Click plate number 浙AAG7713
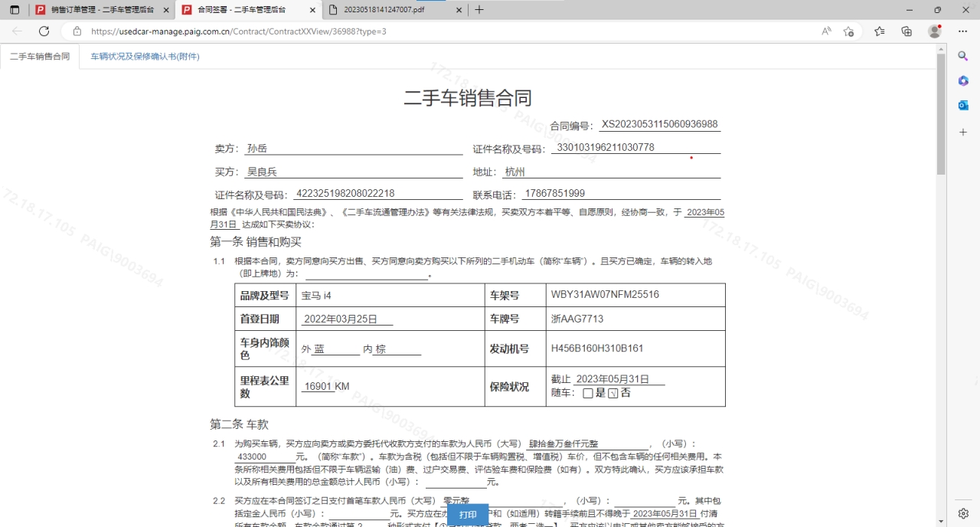 point(577,319)
